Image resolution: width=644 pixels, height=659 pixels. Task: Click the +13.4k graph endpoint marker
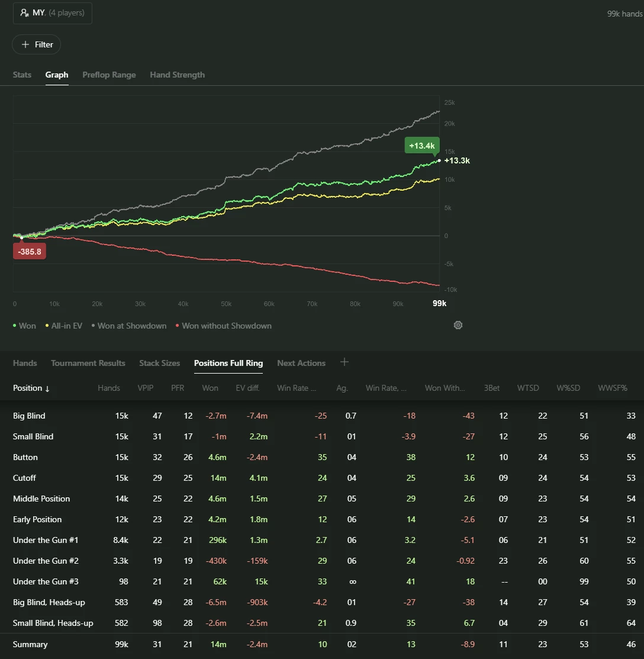coord(422,146)
